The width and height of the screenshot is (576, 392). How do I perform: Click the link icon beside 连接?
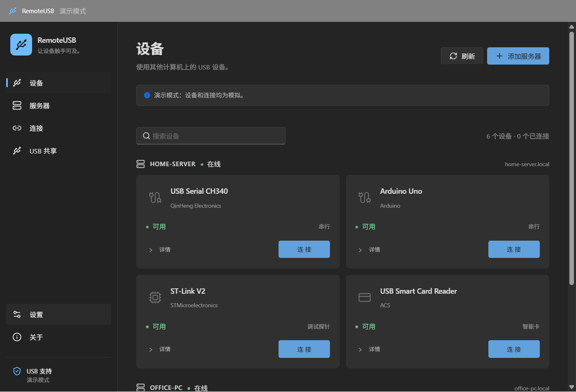[x=17, y=128]
